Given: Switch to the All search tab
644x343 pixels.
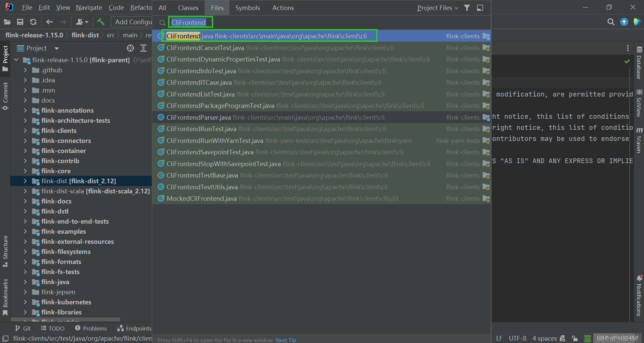Looking at the screenshot, I should [x=163, y=8].
